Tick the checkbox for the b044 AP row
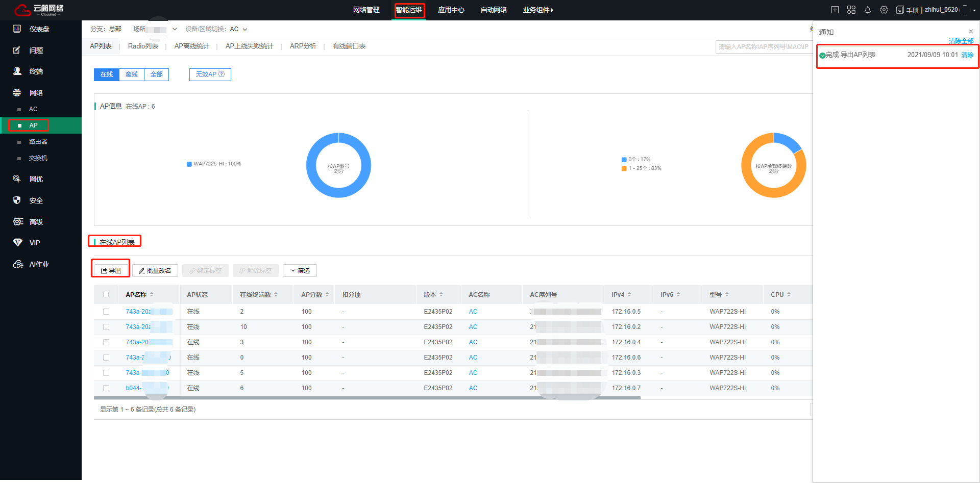 pyautogui.click(x=106, y=388)
